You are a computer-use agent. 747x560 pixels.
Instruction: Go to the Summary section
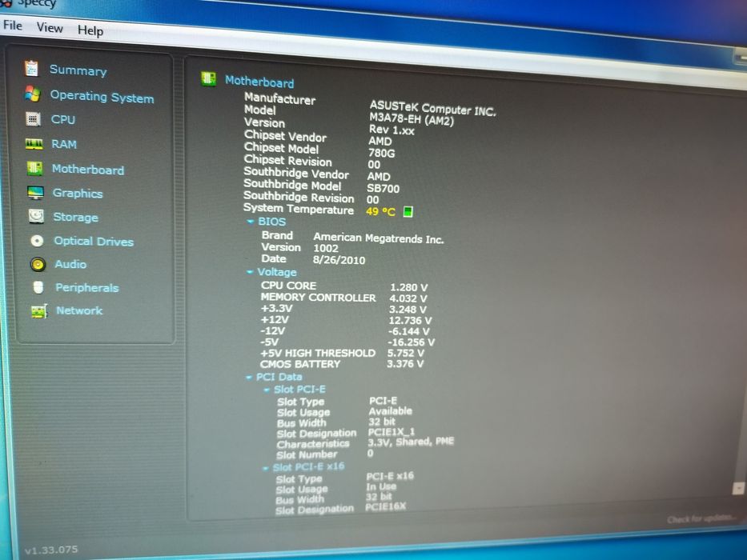pos(78,70)
